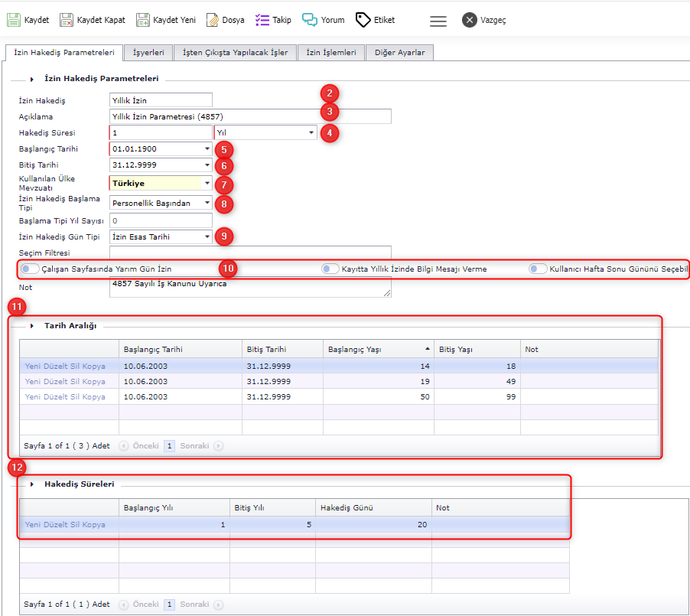
Task: Click the Not textarea resize grip
Action: (x=387, y=293)
